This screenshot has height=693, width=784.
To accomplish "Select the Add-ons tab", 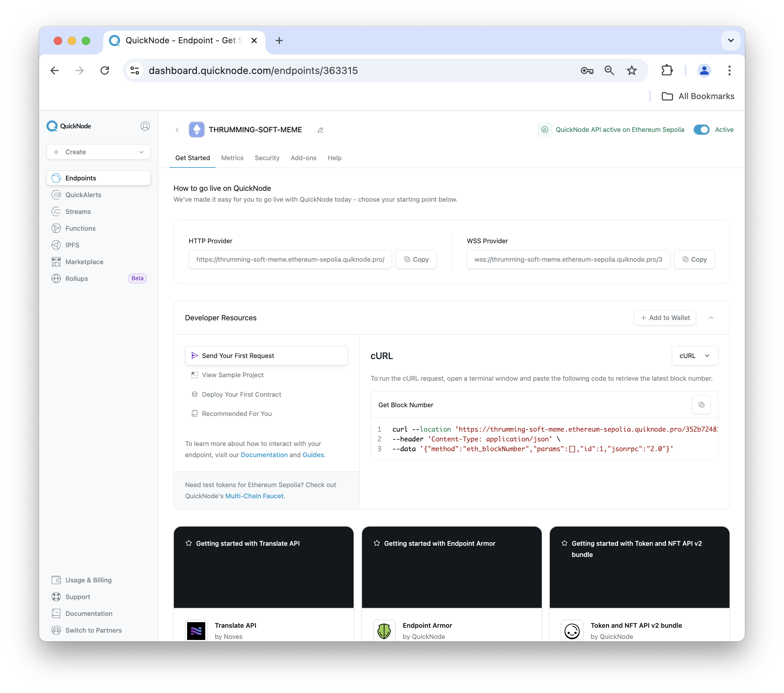I will click(x=303, y=158).
